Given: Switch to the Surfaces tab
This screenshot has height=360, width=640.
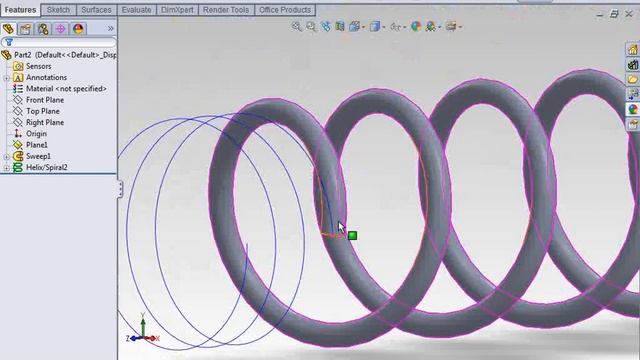Looking at the screenshot, I should click(x=96, y=10).
